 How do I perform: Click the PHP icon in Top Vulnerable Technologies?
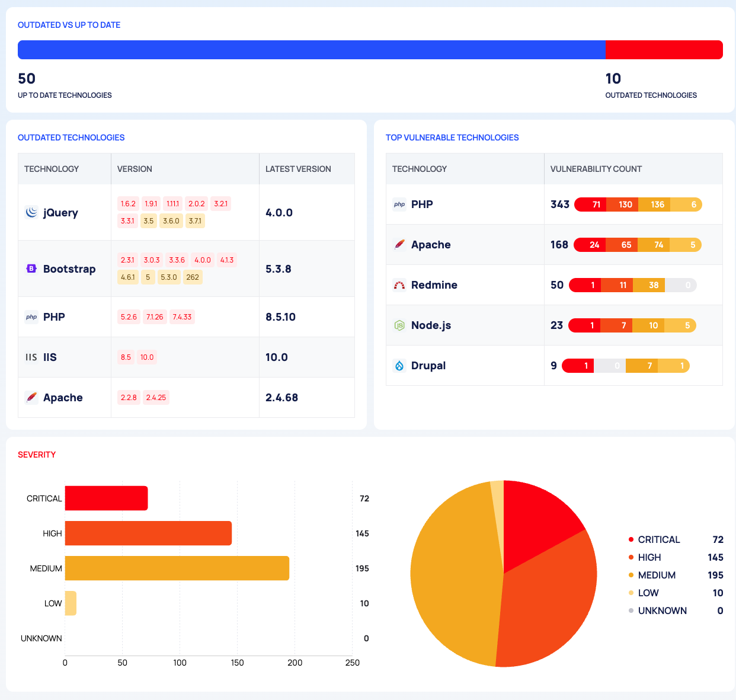pos(399,204)
